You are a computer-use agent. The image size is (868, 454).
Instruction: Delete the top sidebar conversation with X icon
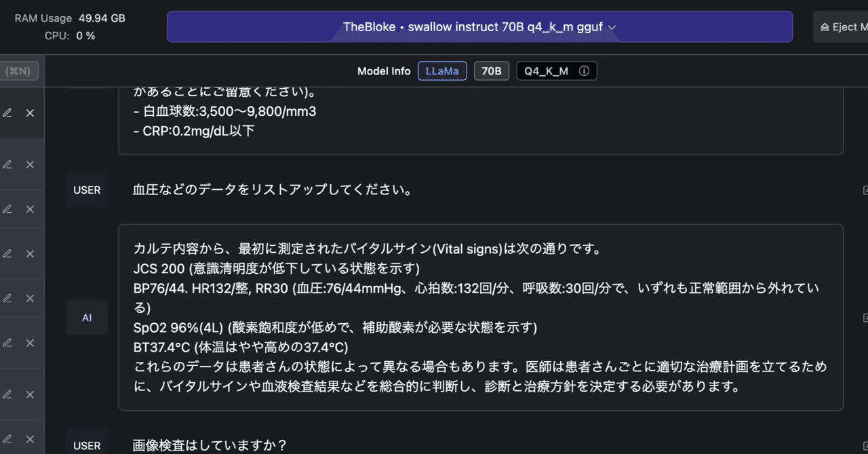click(x=30, y=113)
